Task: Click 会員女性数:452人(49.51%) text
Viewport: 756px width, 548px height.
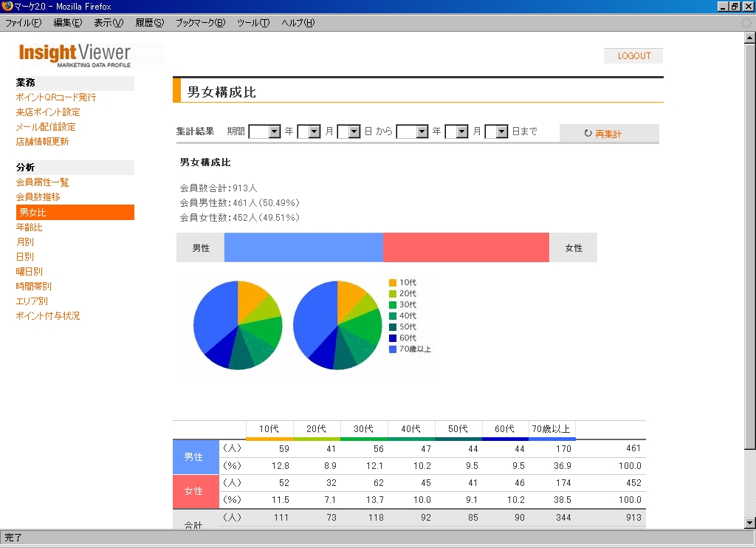Action: (240, 218)
